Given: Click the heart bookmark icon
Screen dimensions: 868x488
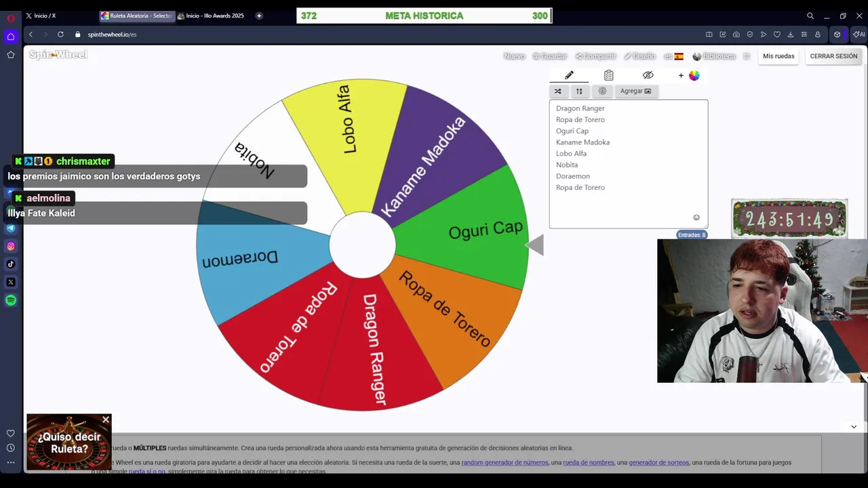Looking at the screenshot, I should 777,35.
